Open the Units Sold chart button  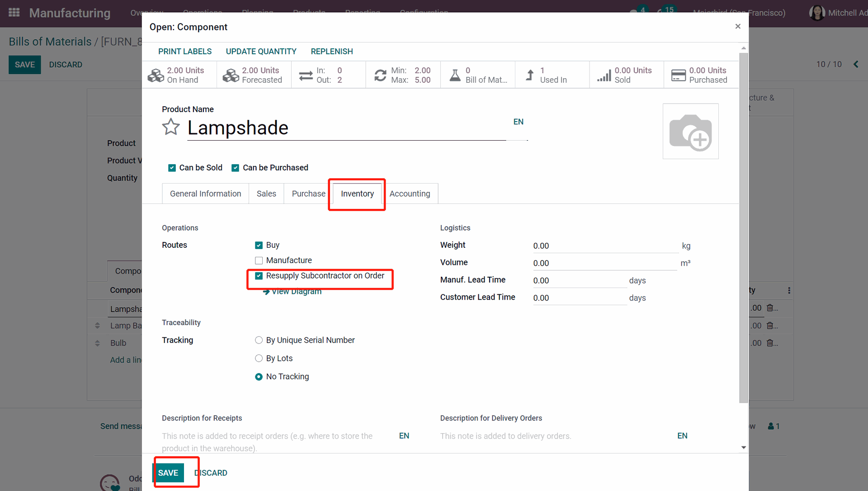pos(626,75)
